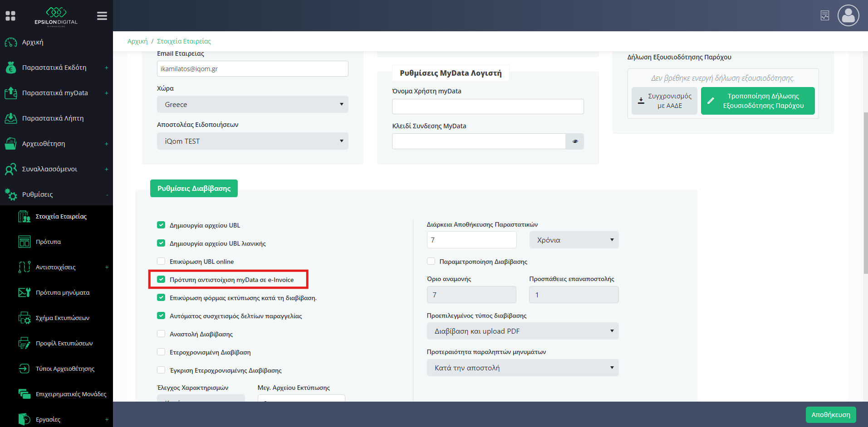The width and height of the screenshot is (868, 427).
Task: Open Σχήμα Εκτυπώσεων sidebar icon
Action: click(24, 318)
